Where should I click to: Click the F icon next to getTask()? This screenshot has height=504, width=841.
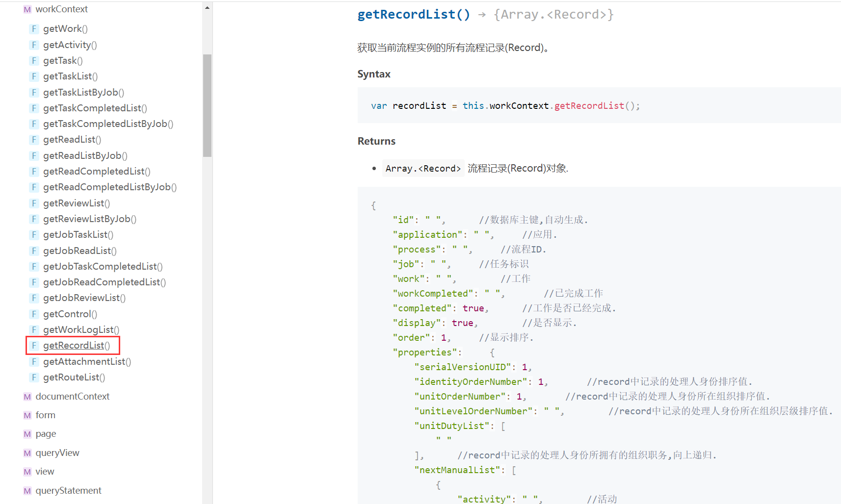(x=34, y=61)
